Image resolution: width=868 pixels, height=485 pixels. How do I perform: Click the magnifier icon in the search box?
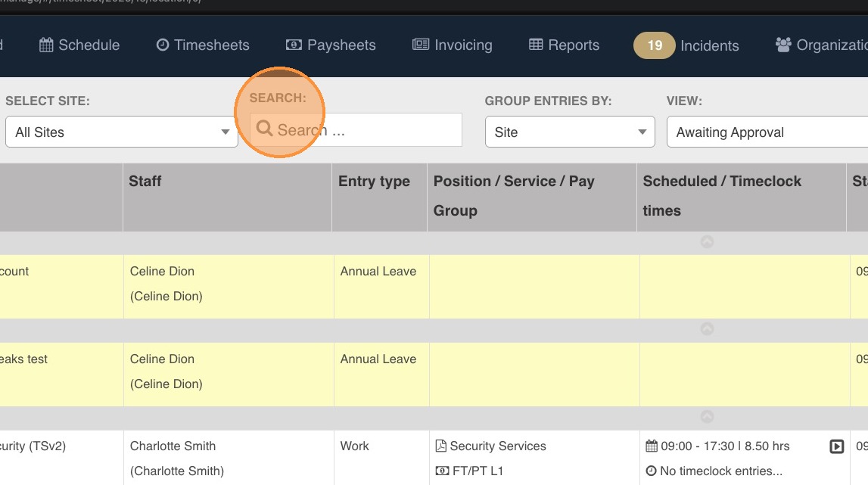(264, 129)
